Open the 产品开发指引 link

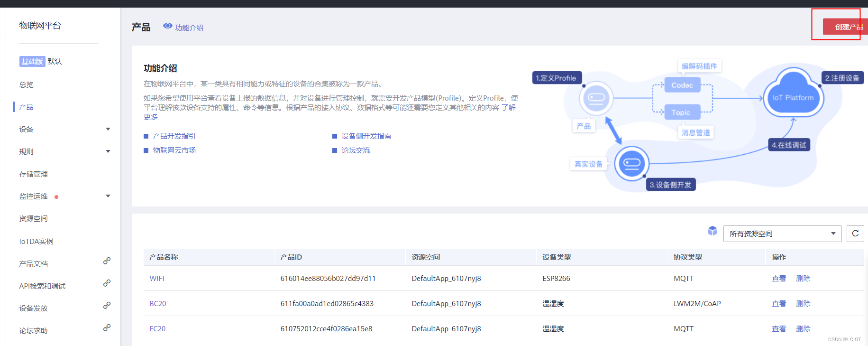click(x=174, y=136)
